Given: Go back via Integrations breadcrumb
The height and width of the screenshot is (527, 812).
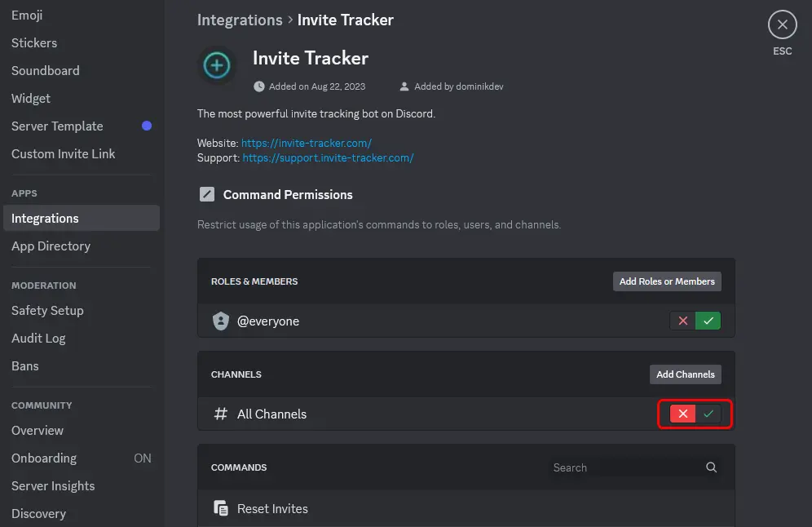Looking at the screenshot, I should point(240,20).
